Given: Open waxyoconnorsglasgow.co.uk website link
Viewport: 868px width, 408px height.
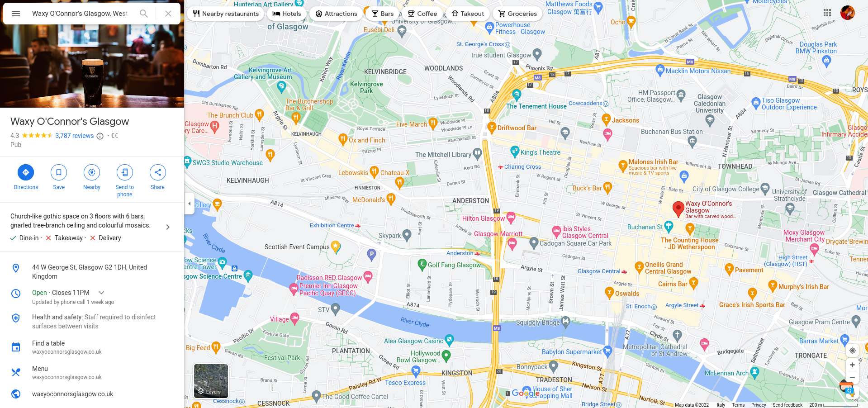Looking at the screenshot, I should pyautogui.click(x=73, y=394).
